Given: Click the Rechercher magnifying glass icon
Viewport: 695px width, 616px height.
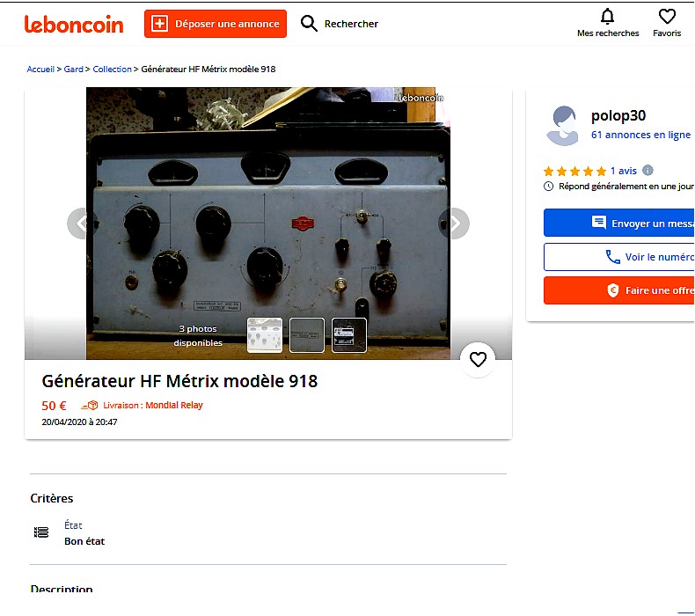Looking at the screenshot, I should [309, 24].
